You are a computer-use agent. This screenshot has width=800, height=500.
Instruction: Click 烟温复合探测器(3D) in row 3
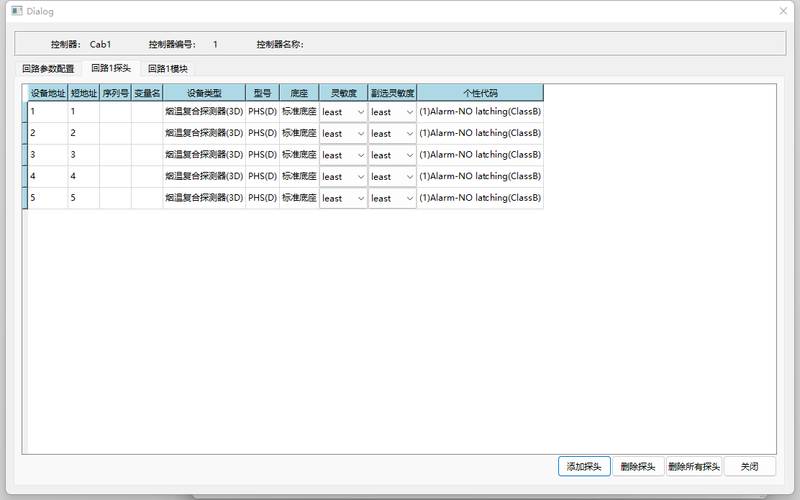(204, 155)
